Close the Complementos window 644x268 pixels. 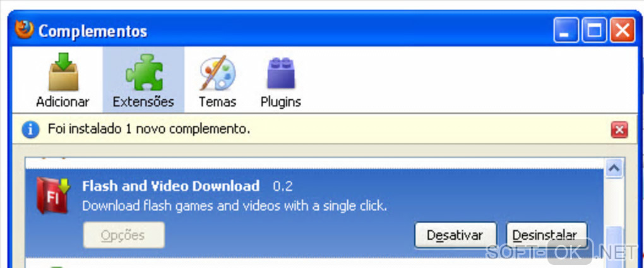pos(623,30)
